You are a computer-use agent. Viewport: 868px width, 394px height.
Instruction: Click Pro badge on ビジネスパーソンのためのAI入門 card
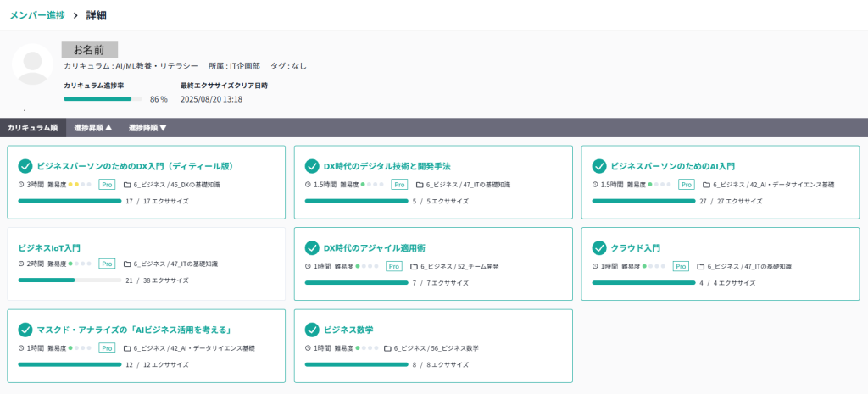pyautogui.click(x=686, y=184)
